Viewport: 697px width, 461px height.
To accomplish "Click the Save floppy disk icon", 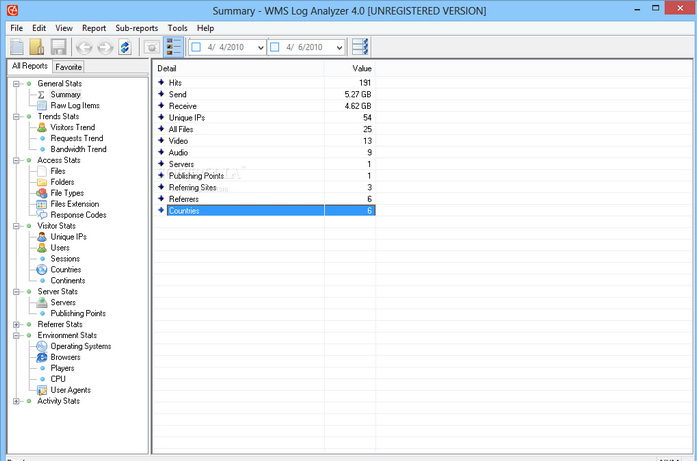I will click(x=58, y=47).
